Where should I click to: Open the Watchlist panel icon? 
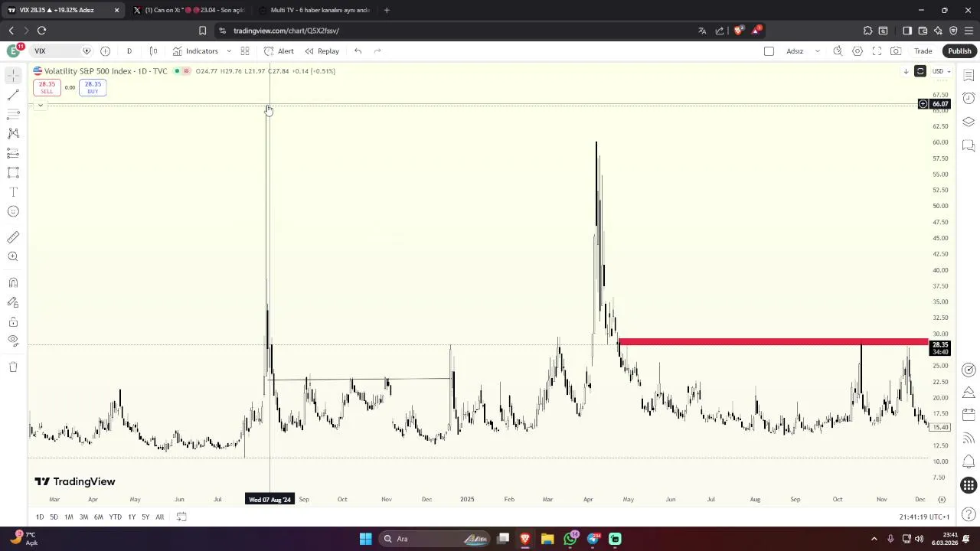(969, 75)
